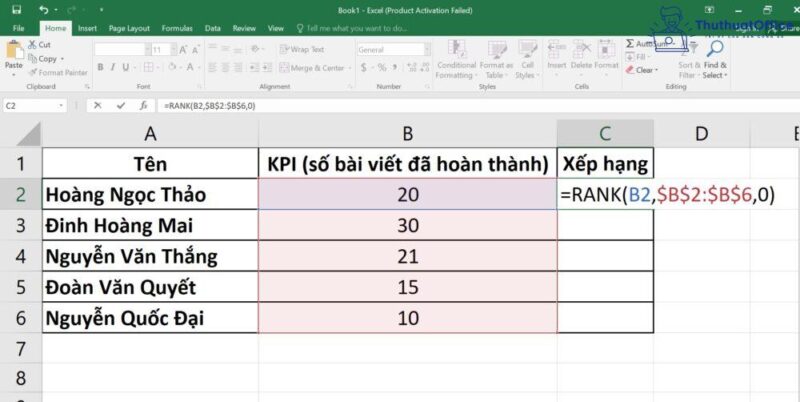Switch to the Insert tab

pos(87,28)
